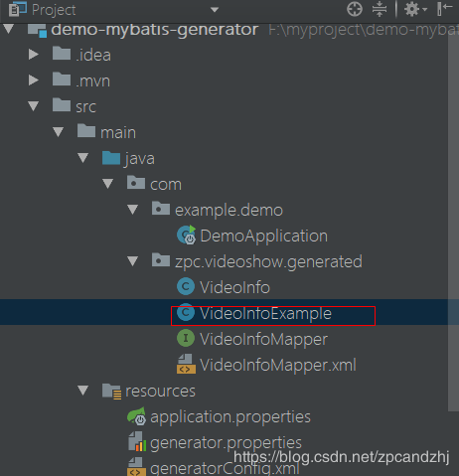Select the VideoInfoExample class
This screenshot has height=476, width=459.
265,313
